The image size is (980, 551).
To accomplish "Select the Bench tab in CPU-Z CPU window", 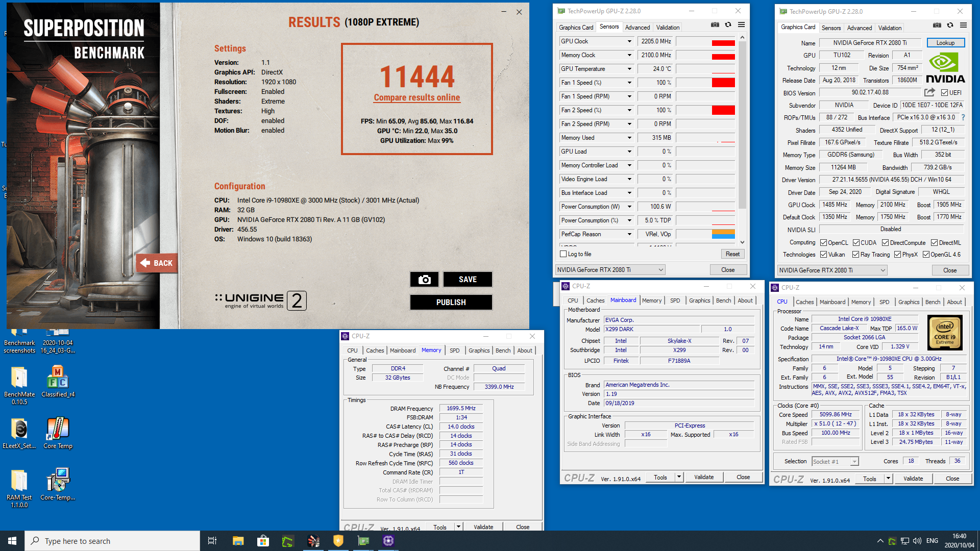I will (x=933, y=302).
